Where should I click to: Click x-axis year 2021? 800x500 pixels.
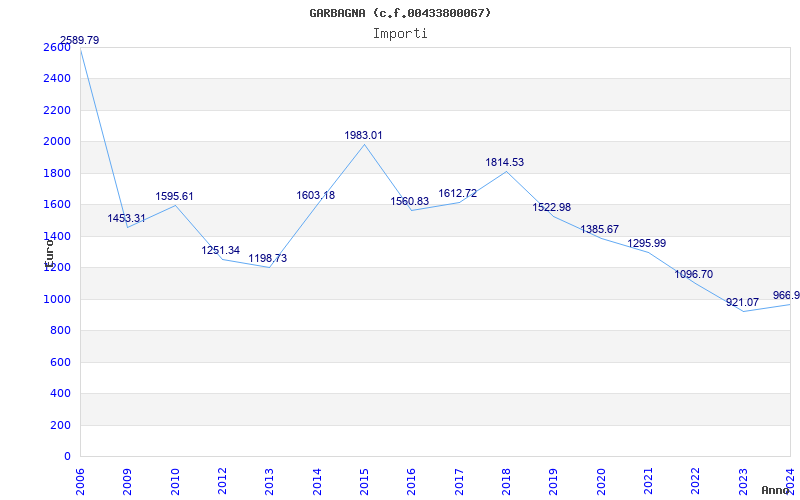point(648,481)
